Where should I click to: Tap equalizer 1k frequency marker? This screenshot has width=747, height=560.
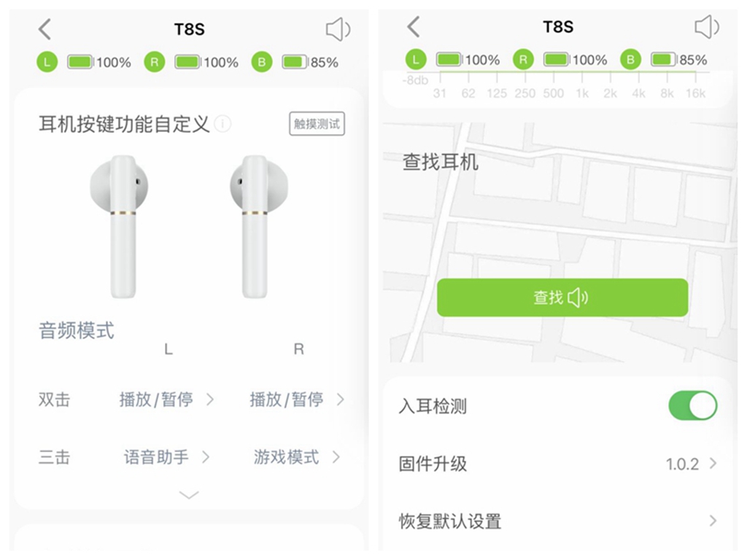tap(582, 93)
